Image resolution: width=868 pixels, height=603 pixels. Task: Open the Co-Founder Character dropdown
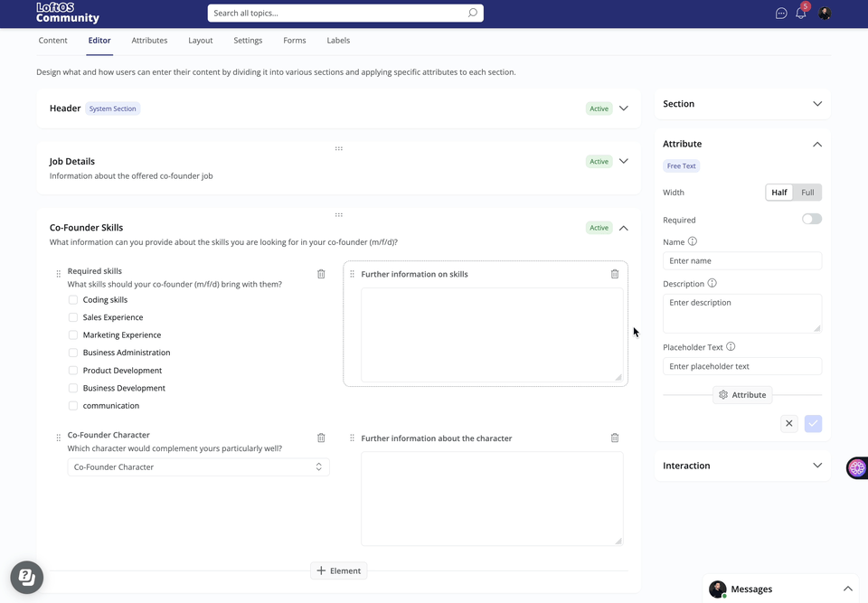point(198,467)
